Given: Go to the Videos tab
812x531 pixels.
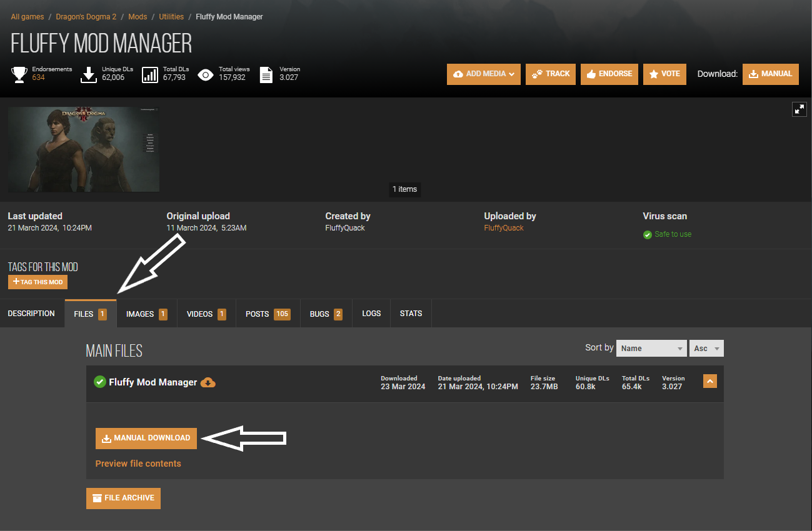Looking at the screenshot, I should pos(206,314).
